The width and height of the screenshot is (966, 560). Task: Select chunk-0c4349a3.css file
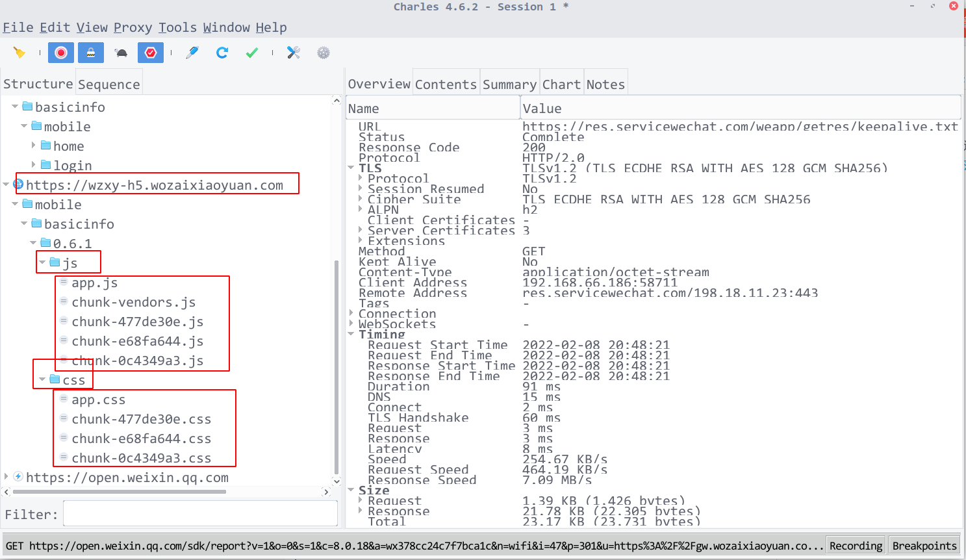[141, 458]
